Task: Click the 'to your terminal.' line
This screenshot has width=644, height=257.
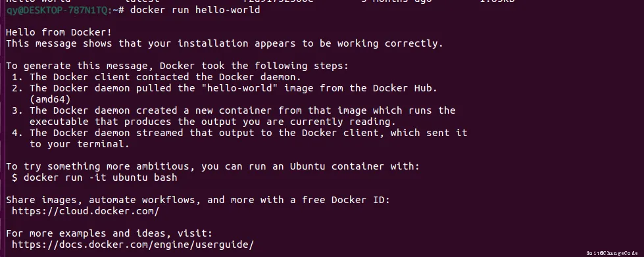Action: [x=80, y=144]
